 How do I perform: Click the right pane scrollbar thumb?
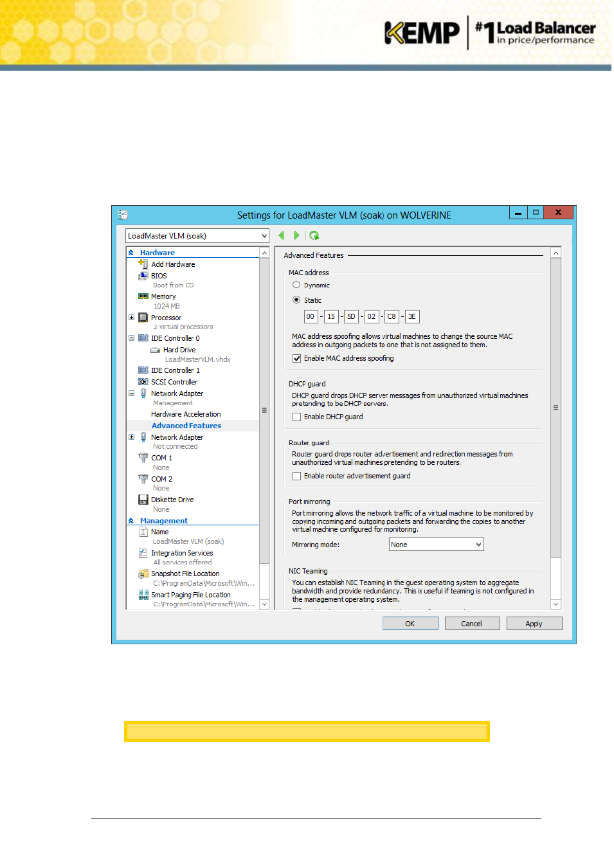tap(556, 408)
